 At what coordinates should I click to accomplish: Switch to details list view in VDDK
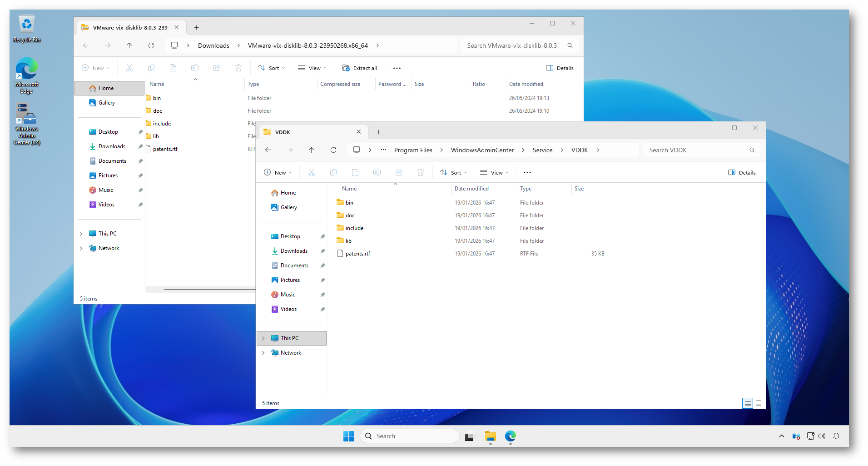pos(748,403)
